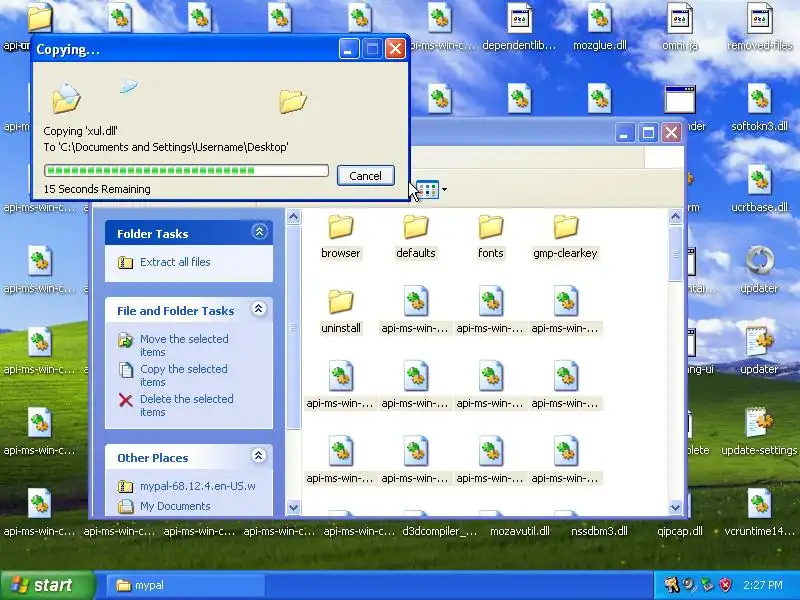800x600 pixels.
Task: Collapse the Other Places panel
Action: [259, 456]
